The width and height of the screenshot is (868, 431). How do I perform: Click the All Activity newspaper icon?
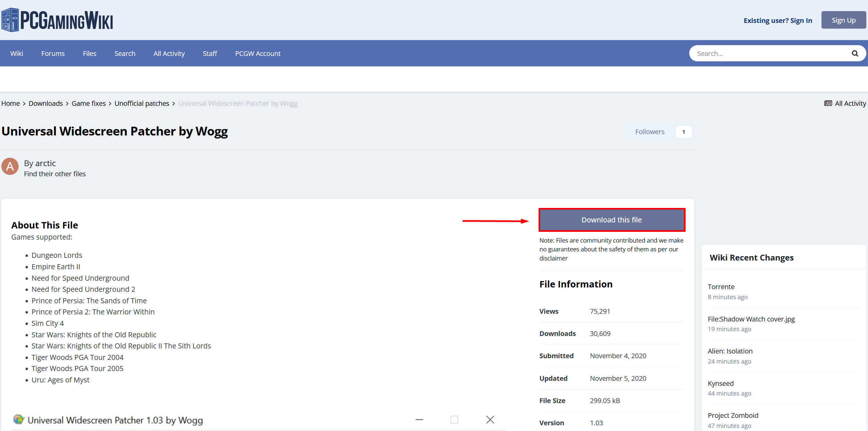tap(828, 103)
